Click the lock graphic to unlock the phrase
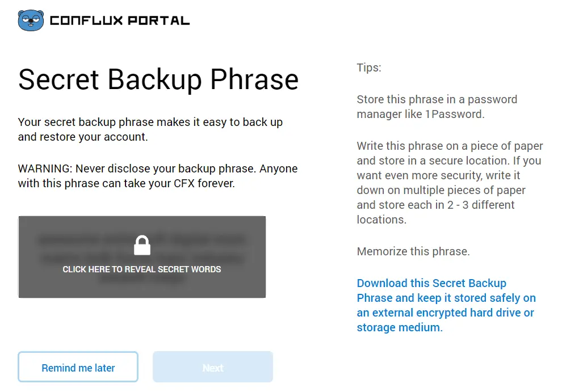The image size is (562, 392). 142,245
